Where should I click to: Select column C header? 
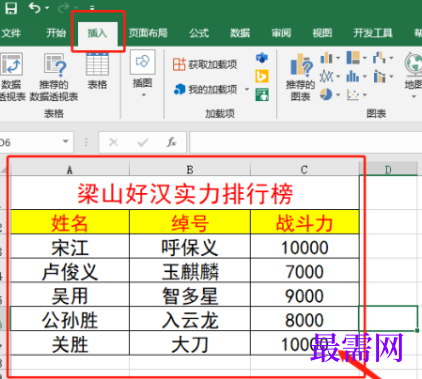tap(304, 170)
